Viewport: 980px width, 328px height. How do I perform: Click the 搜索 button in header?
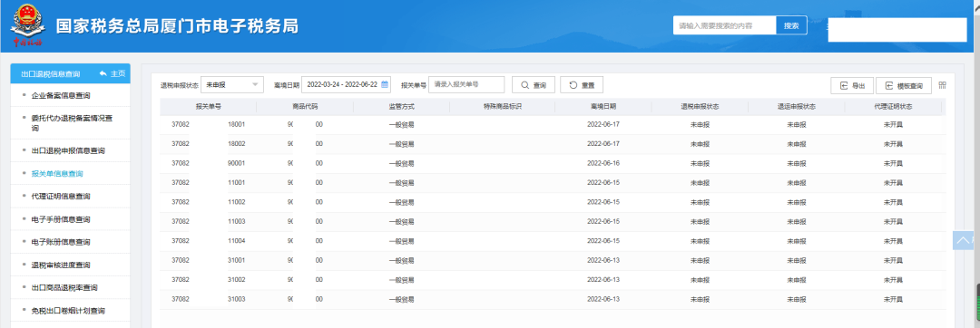tap(791, 25)
